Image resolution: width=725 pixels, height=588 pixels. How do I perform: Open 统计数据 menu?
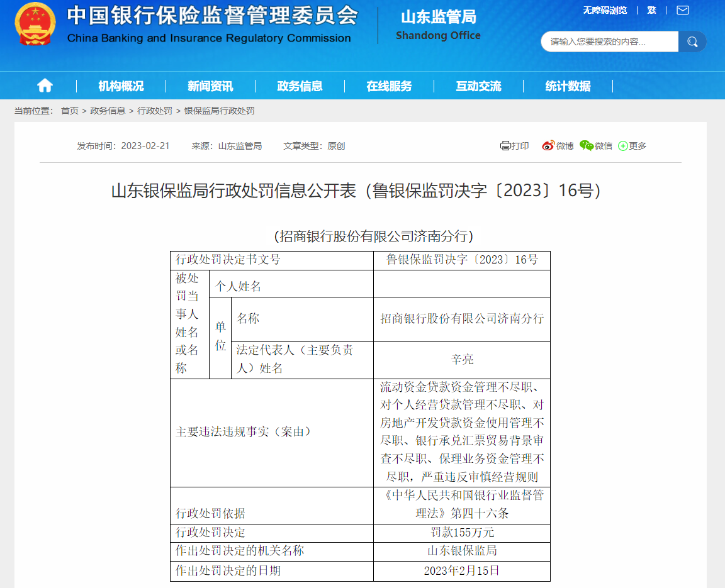click(x=568, y=86)
